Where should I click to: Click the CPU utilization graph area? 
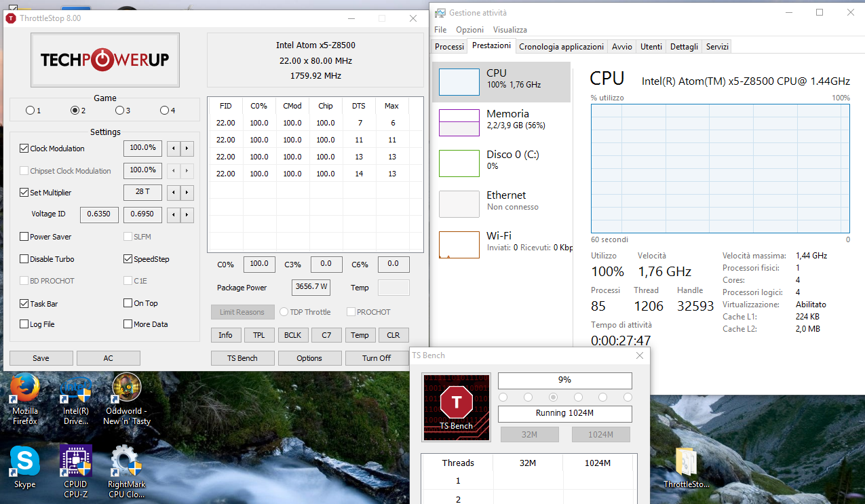tap(720, 168)
